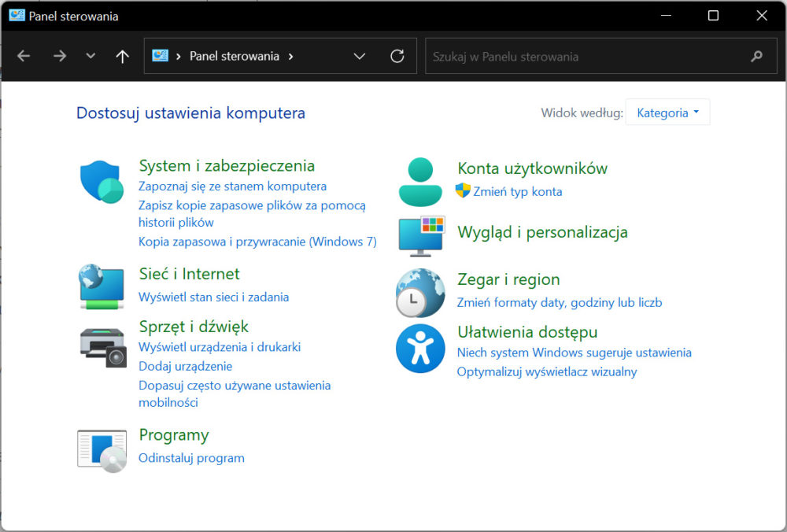Open the System i zabezpieczenia shield icon
Screen dimensions: 787x532
pos(102,182)
